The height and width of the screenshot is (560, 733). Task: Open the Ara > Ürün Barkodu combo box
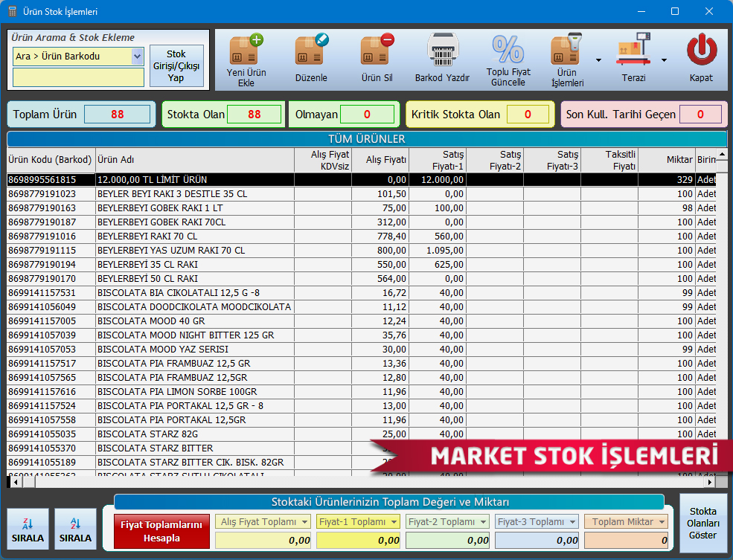[78, 57]
